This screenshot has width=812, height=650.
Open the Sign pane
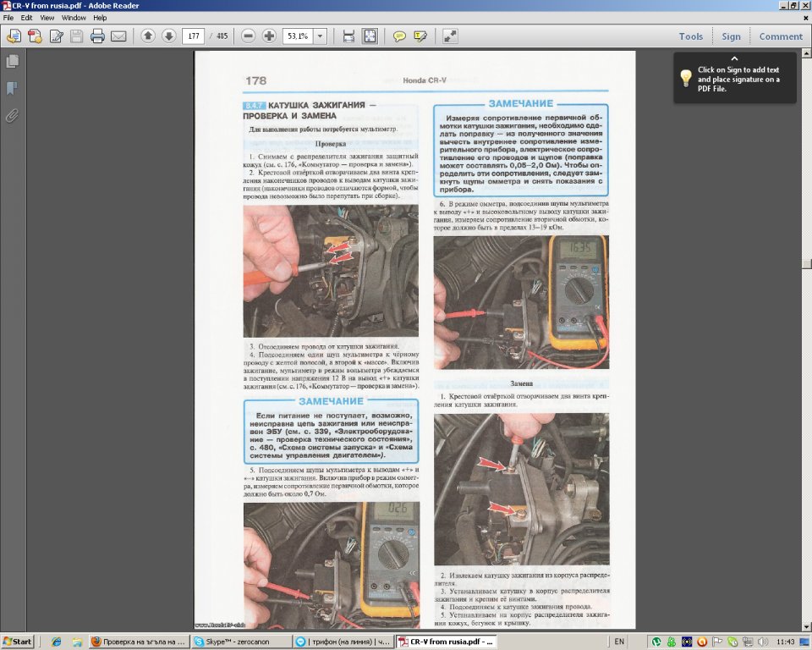click(x=731, y=36)
